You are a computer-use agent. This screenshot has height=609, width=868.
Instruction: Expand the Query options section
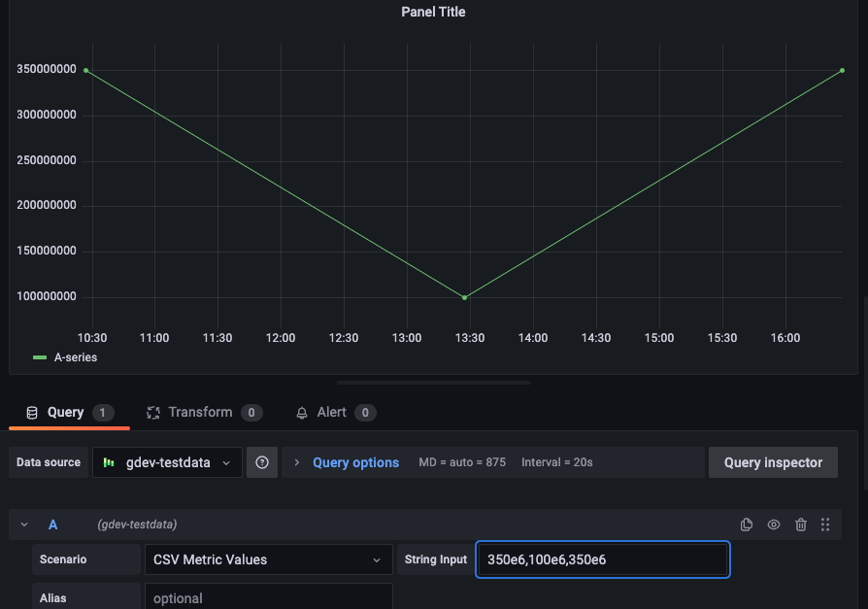coord(296,462)
